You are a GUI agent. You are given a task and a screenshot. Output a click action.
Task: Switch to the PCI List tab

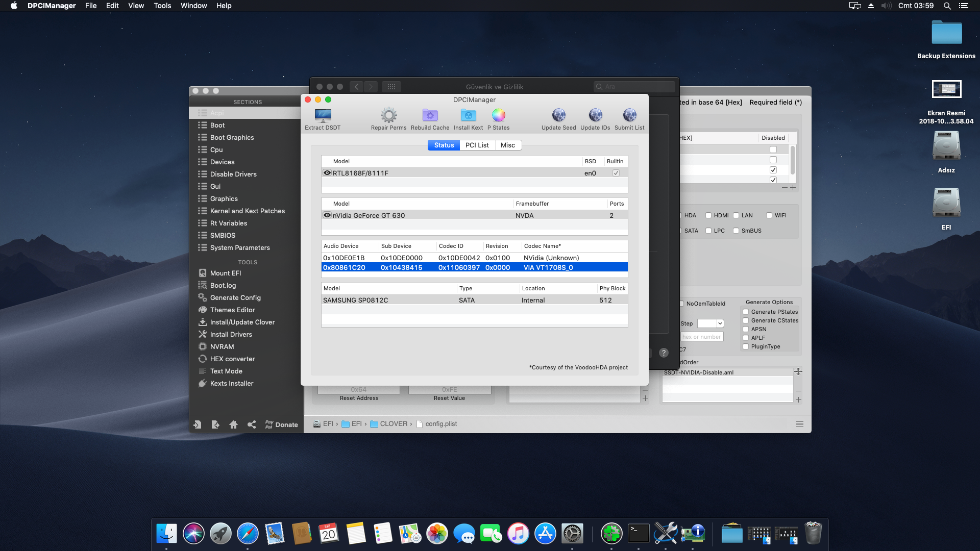point(477,145)
